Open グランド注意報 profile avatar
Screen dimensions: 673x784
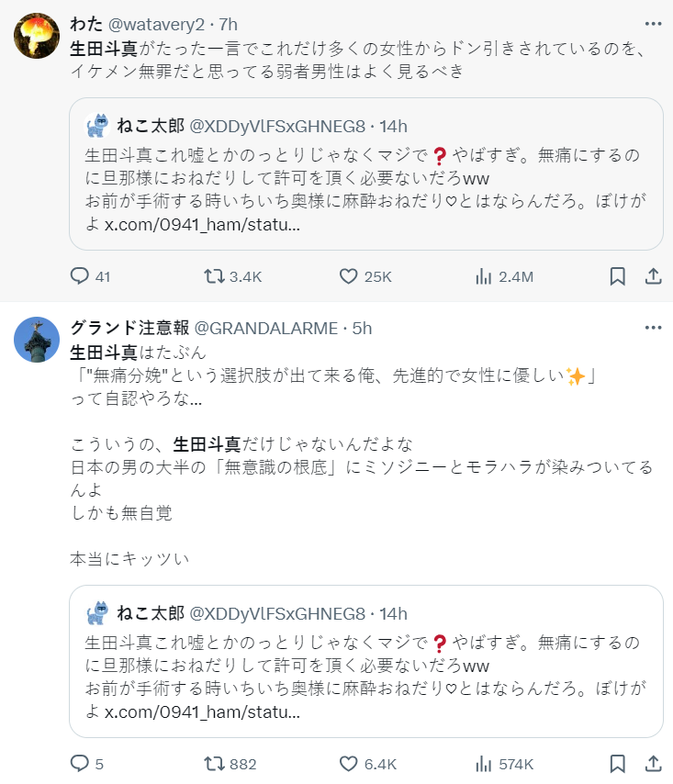(37, 340)
